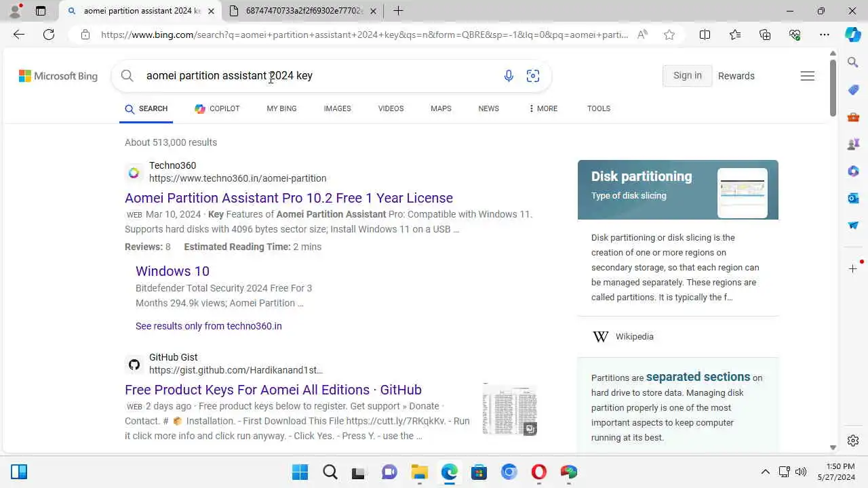
Task: Open the Windows Start button
Action: pyautogui.click(x=300, y=472)
